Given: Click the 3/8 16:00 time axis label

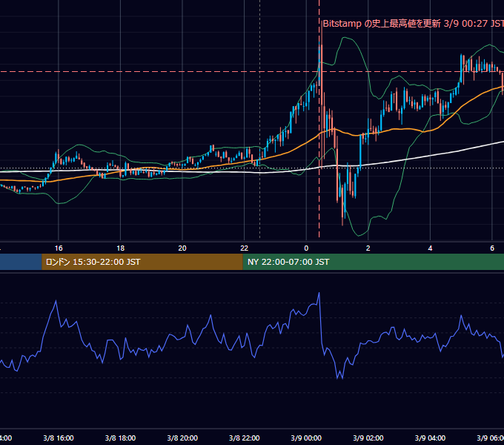Looking at the screenshot, I should 59,438.
